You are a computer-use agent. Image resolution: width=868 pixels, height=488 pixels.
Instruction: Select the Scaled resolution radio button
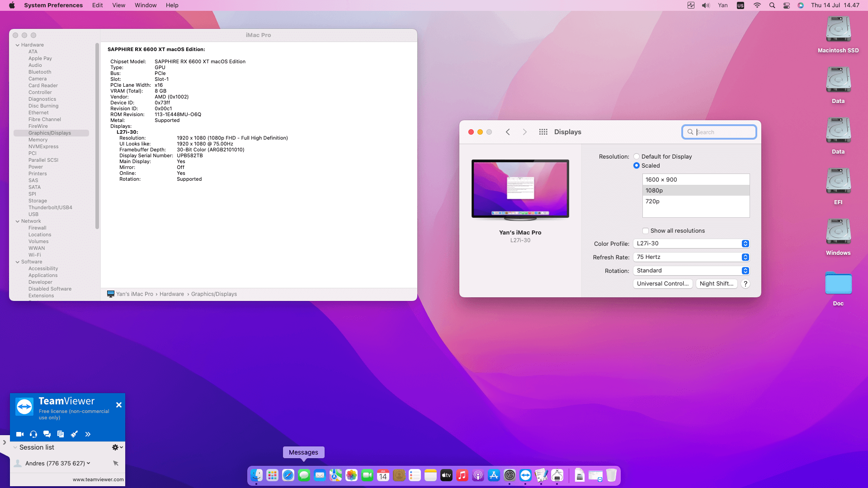(637, 166)
